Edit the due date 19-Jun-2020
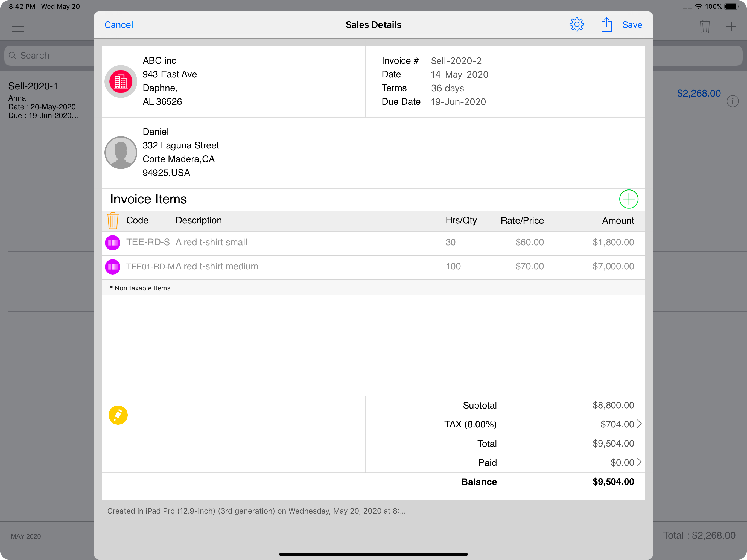Viewport: 747px width, 560px height. [x=458, y=102]
